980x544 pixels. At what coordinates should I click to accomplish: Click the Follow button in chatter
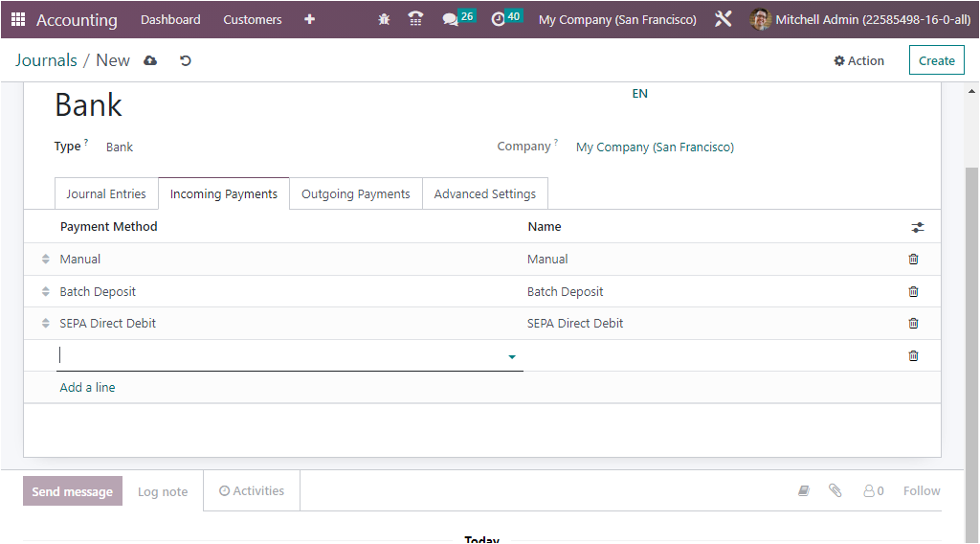click(922, 491)
